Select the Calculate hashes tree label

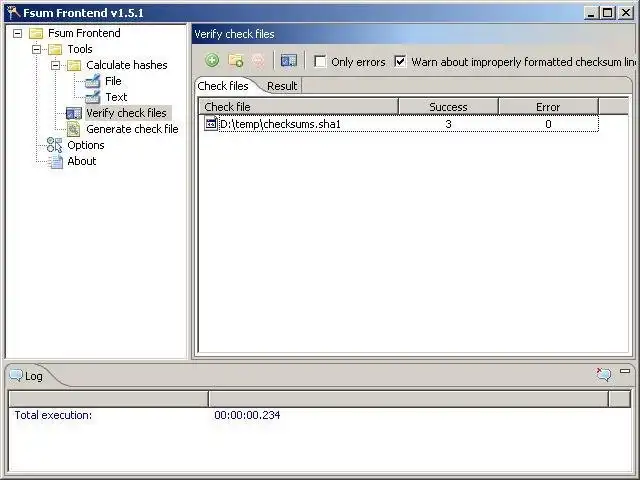(127, 65)
